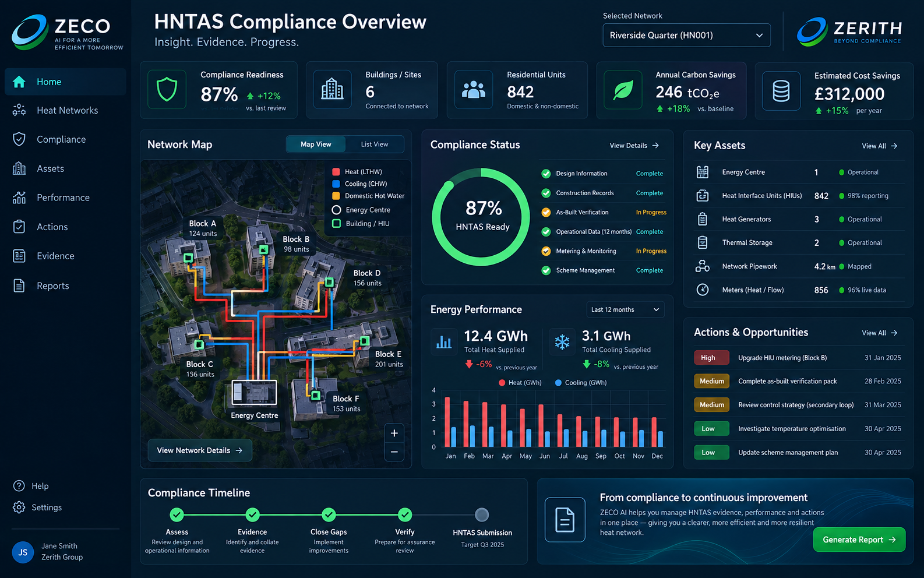The width and height of the screenshot is (924, 578).
Task: Switch to List View tab
Action: pyautogui.click(x=375, y=144)
